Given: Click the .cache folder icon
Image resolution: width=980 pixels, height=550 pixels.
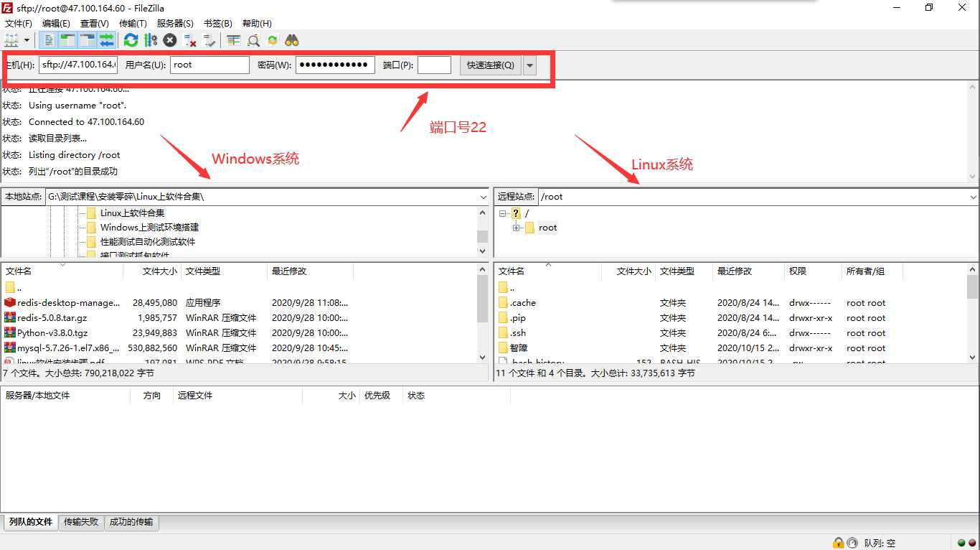Looking at the screenshot, I should [x=503, y=302].
